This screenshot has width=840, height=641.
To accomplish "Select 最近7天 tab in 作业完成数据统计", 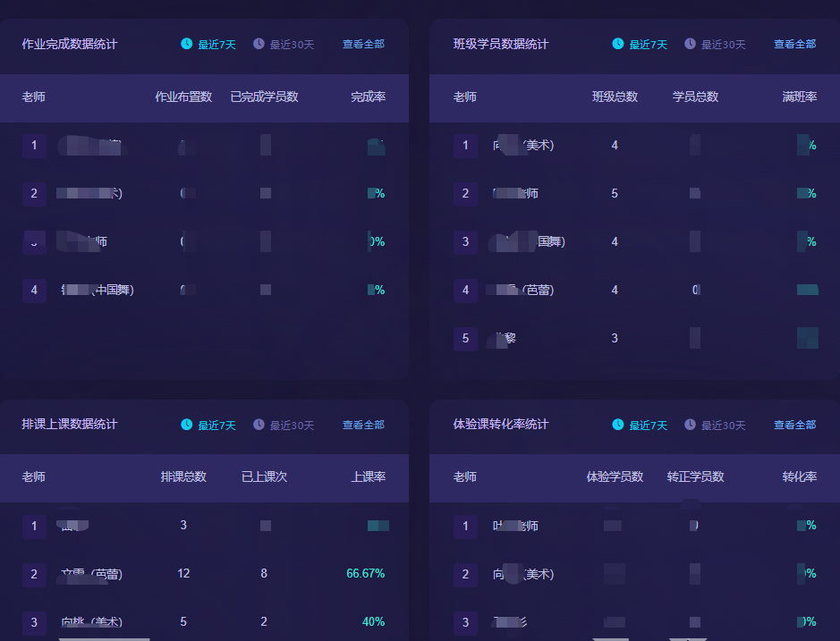I will point(217,45).
